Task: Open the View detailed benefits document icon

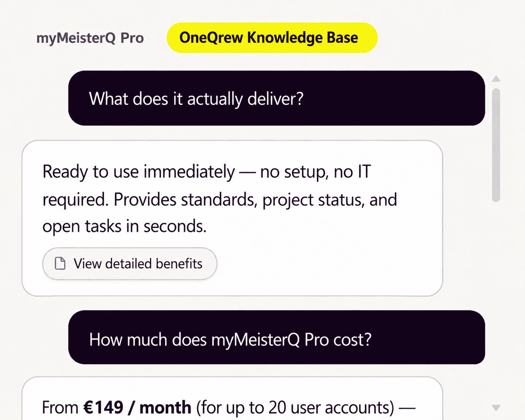Action: 60,264
